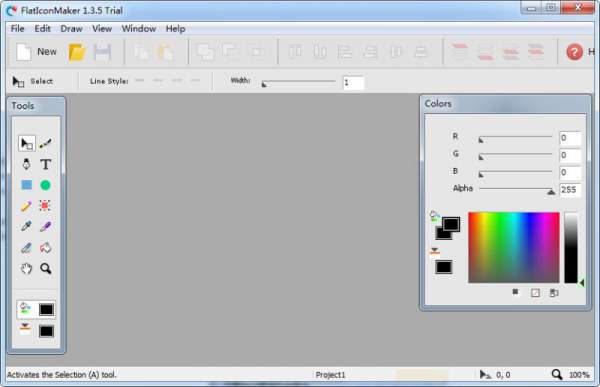The image size is (600, 387).
Task: Select the green Ellipse shape tool
Action: [45, 185]
